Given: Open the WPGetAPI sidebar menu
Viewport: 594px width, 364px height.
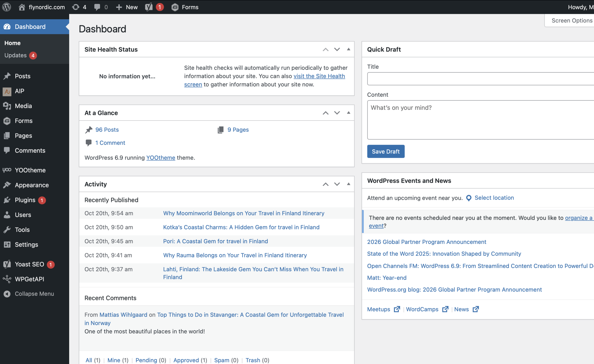Looking at the screenshot, I should [x=29, y=279].
